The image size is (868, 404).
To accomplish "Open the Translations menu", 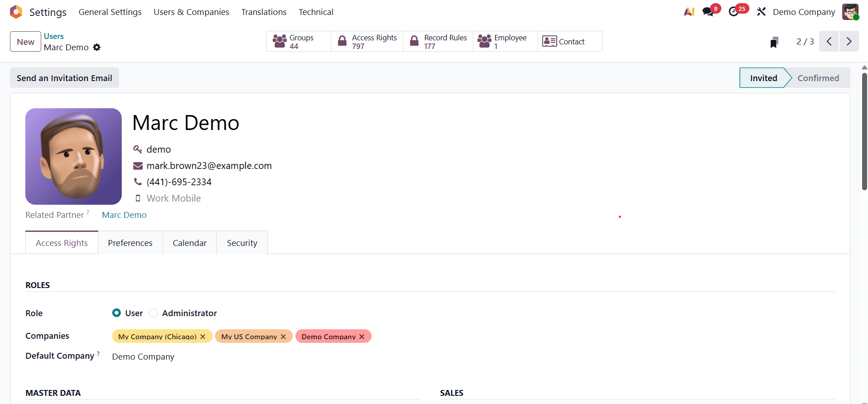I will click(264, 12).
